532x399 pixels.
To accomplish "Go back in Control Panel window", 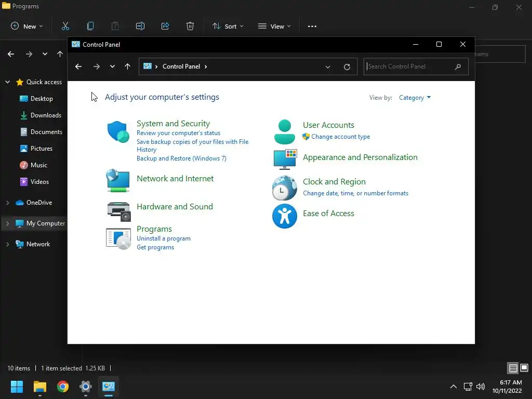I will pos(78,66).
